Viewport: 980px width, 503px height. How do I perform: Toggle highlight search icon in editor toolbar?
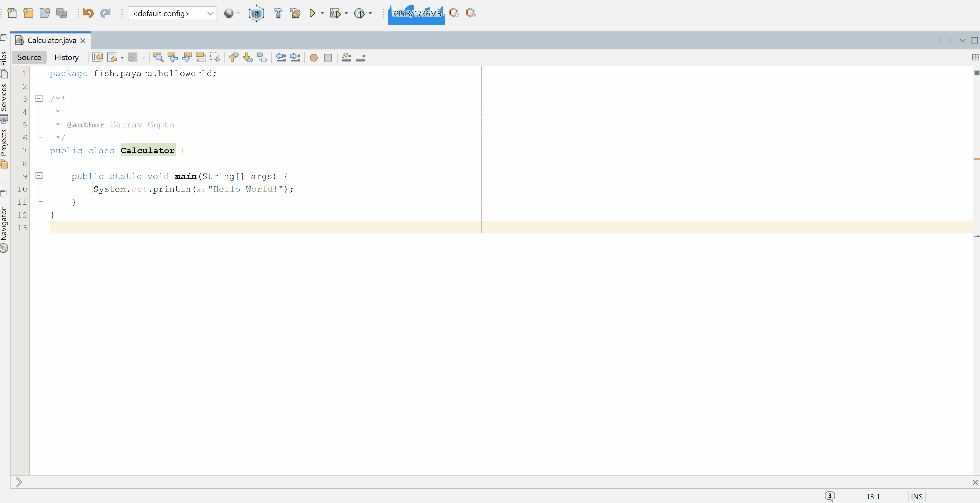click(201, 57)
